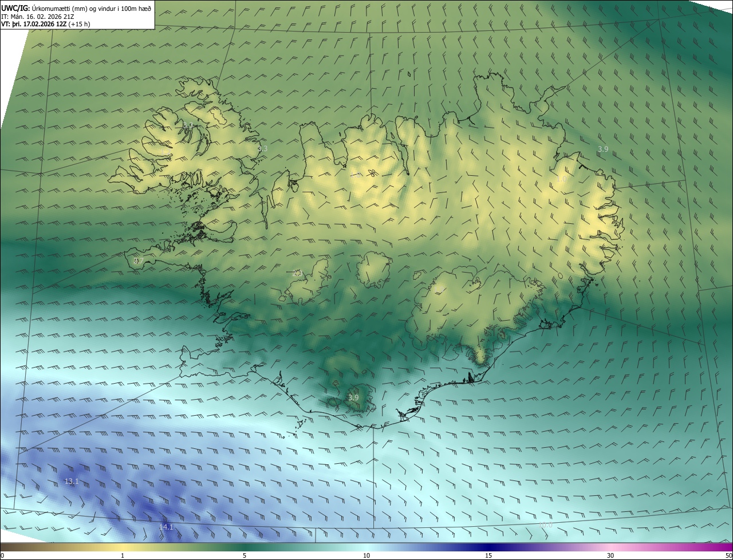Image resolution: width=733 pixels, height=560 pixels.
Task: Click the 2.7 value label on the western peninsula
Action: click(138, 261)
